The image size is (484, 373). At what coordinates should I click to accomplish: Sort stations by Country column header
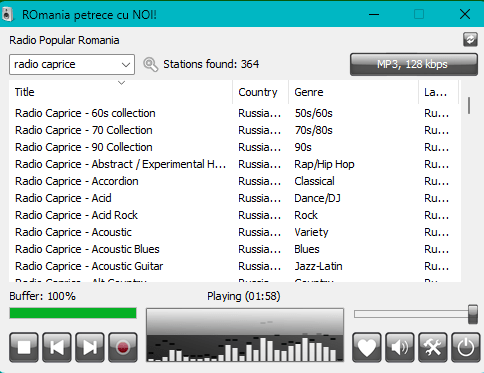[260, 92]
